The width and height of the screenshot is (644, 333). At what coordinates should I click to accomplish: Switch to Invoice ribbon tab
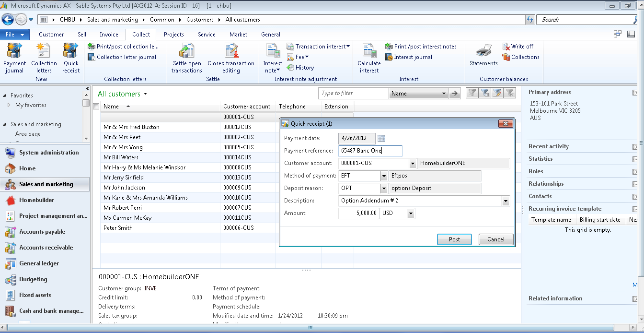pyautogui.click(x=109, y=35)
